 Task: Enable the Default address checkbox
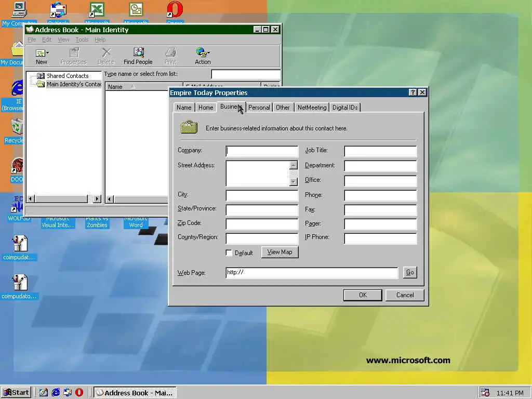tap(229, 253)
